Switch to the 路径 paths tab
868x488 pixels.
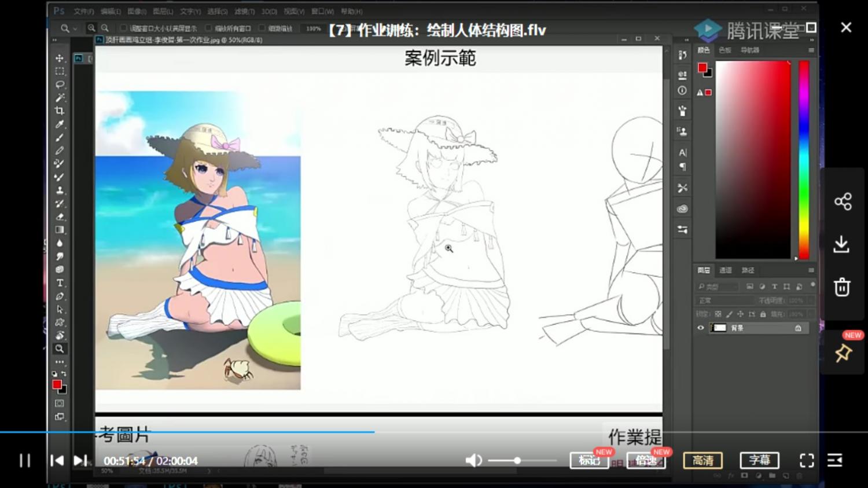[748, 270]
